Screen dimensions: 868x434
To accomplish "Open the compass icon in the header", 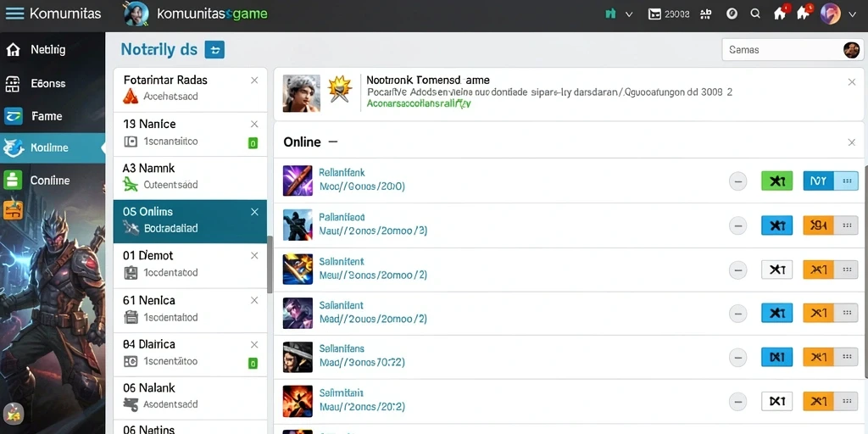I will pyautogui.click(x=732, y=14).
